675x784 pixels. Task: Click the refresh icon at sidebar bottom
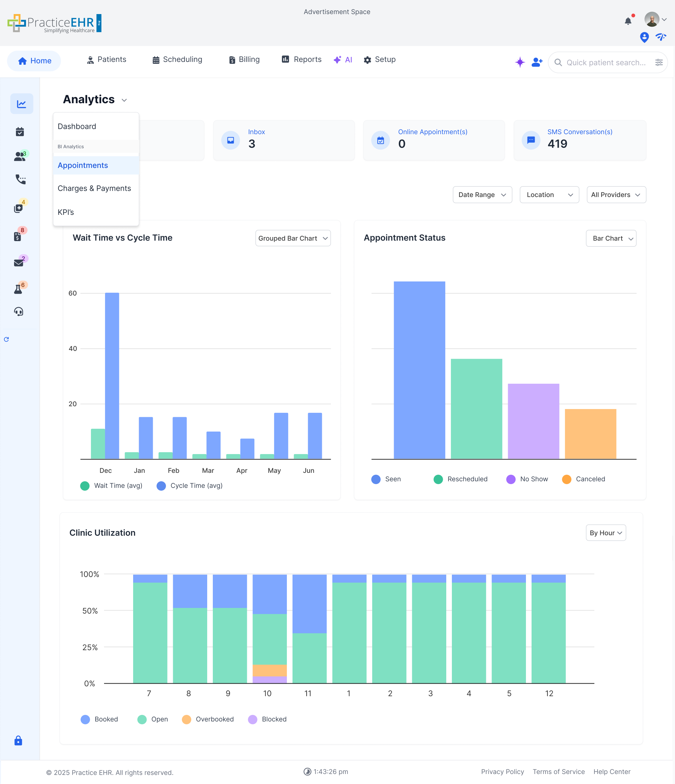coord(7,339)
